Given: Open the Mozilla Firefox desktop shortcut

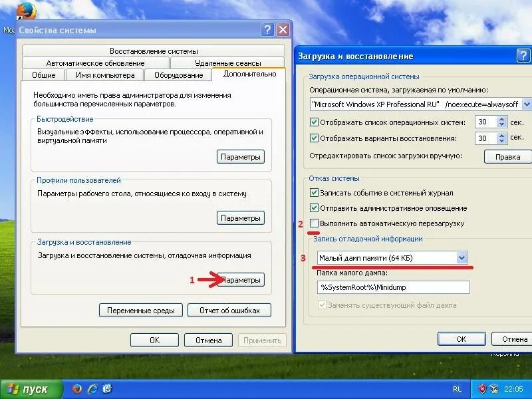Looking at the screenshot, I should (26, 11).
